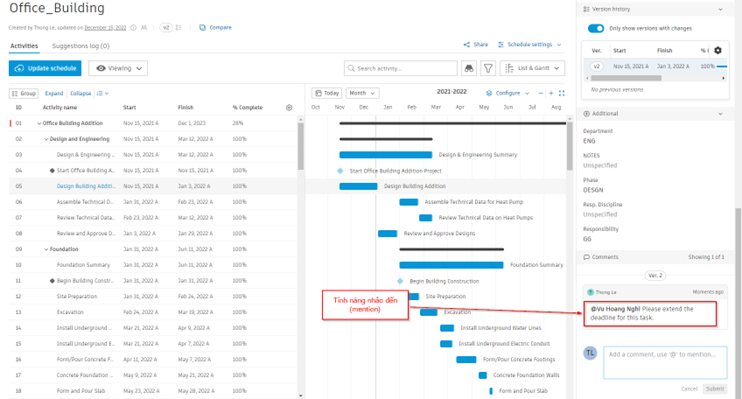This screenshot has width=742, height=399.
Task: Select the Design Building Addition activity row
Action: (x=153, y=186)
